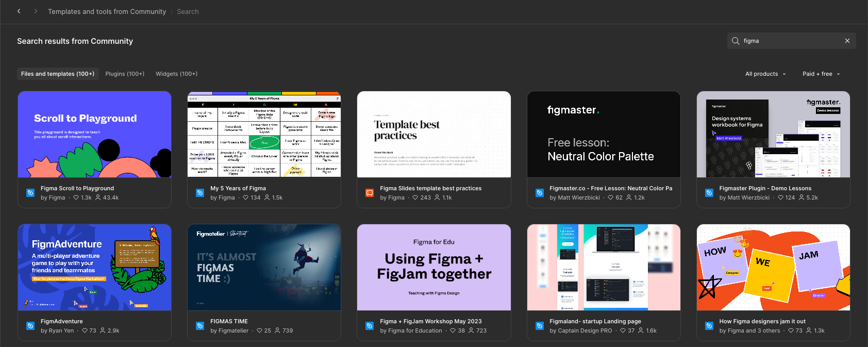This screenshot has height=347, width=868.
Task: Click title Figma + FigJam Workshop May 2023
Action: pyautogui.click(x=431, y=321)
